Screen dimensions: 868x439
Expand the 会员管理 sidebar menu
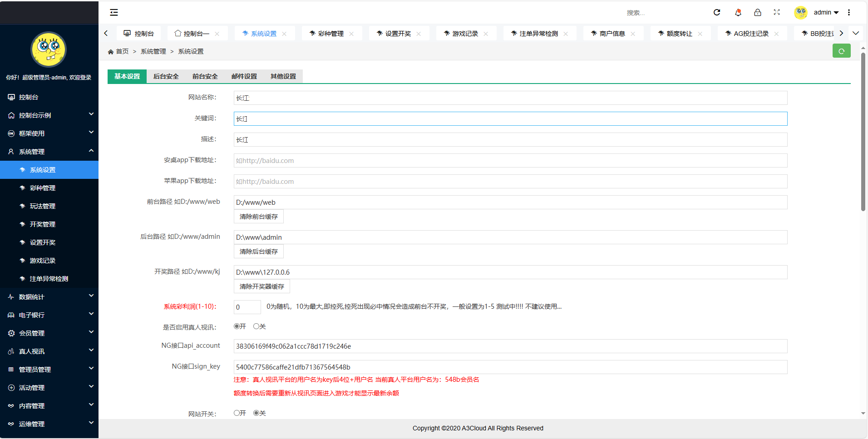(49, 333)
